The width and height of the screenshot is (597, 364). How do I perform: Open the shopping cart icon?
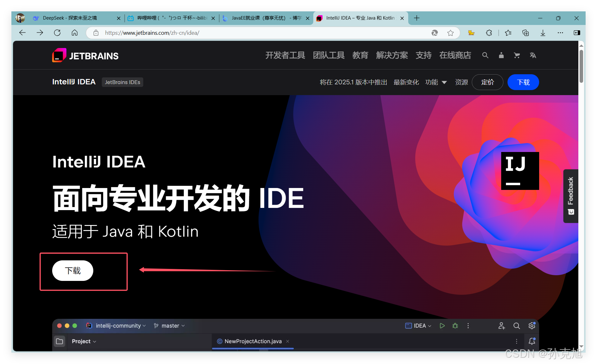517,56
